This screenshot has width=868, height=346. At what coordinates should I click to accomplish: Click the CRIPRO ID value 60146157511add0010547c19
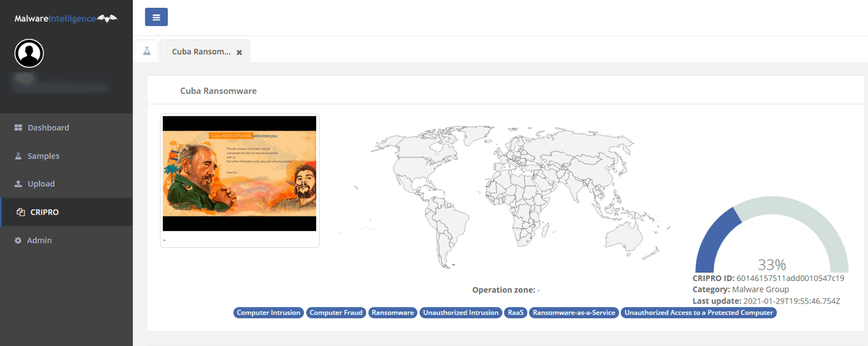click(x=791, y=277)
